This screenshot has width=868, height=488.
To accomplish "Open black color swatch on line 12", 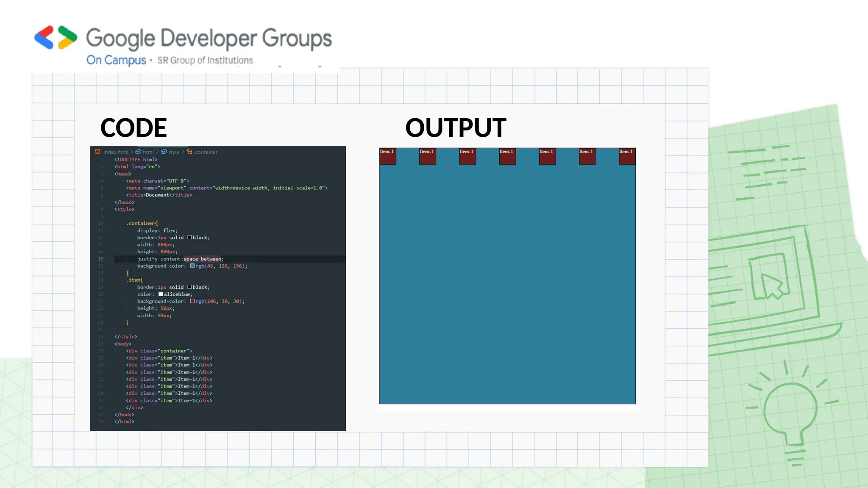I will pos(189,238).
